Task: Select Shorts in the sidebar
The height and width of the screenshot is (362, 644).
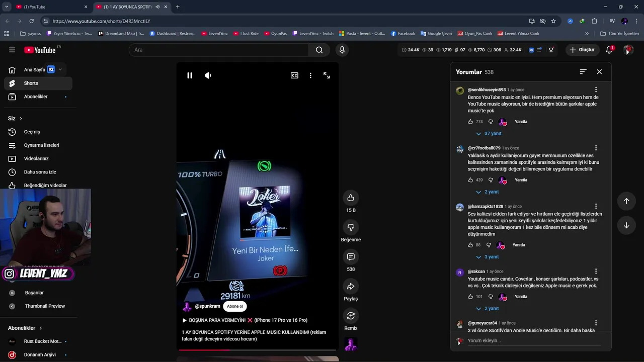Action: point(38,83)
